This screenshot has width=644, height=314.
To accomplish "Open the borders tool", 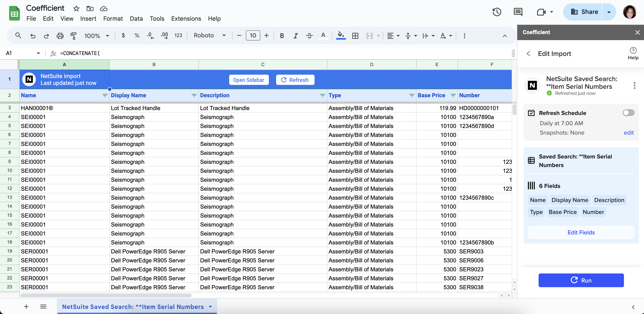I will pos(355,35).
